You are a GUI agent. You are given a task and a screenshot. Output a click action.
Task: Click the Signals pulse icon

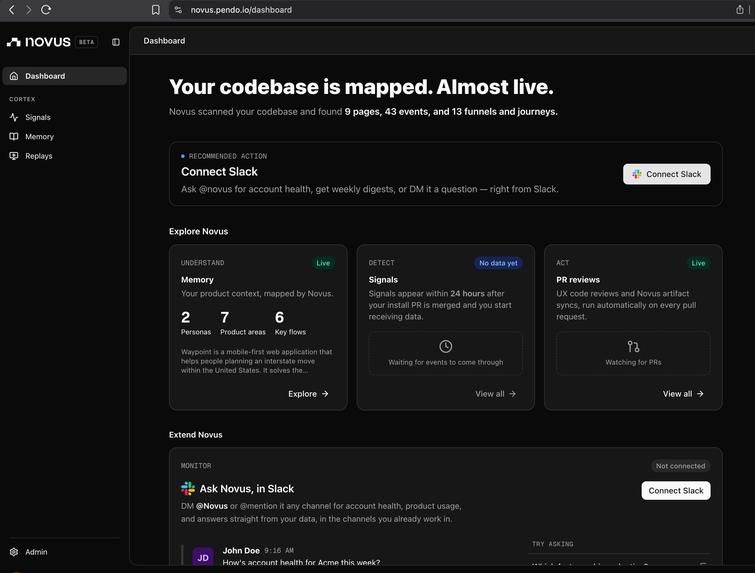[14, 117]
